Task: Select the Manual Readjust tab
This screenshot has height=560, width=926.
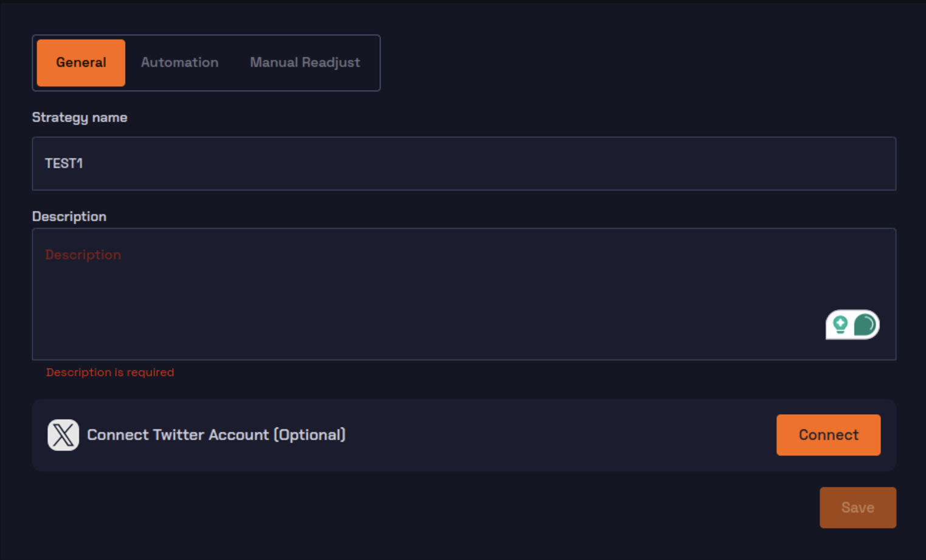Action: point(304,63)
